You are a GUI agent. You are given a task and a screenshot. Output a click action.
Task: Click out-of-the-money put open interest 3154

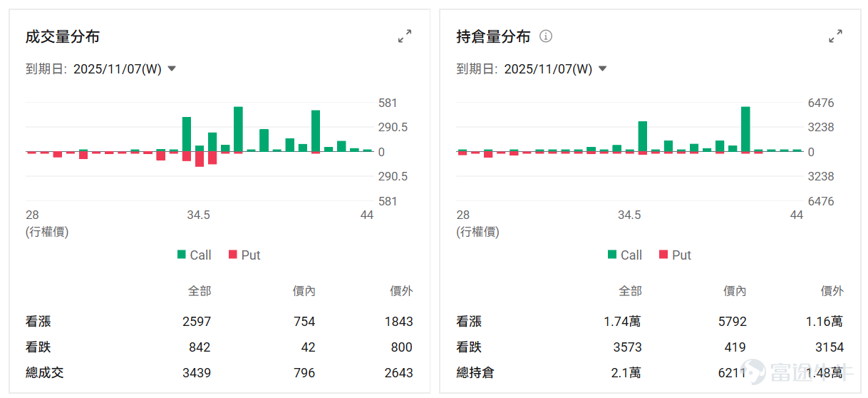829,347
